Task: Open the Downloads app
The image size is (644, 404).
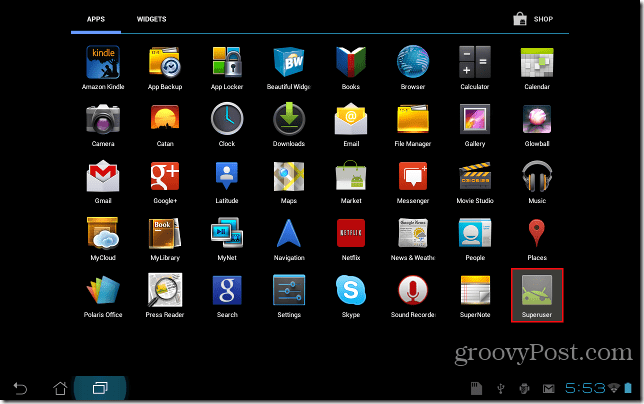Action: 289,125
